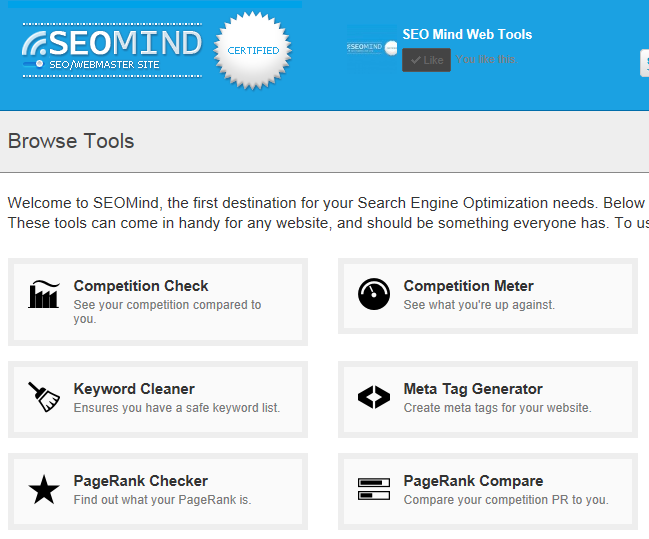The image size is (649, 539).
Task: Open the Meta Tag Generator title link
Action: coord(473,389)
